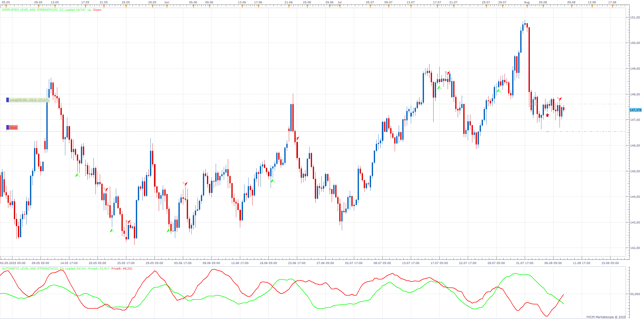Screen dimensions: 644x319
Task: Select the red down arrow near 03.06 17:00
Action: (185, 184)
